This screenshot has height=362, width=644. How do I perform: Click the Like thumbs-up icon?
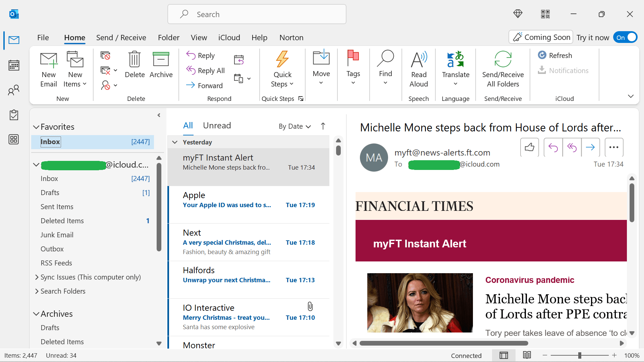coord(530,147)
